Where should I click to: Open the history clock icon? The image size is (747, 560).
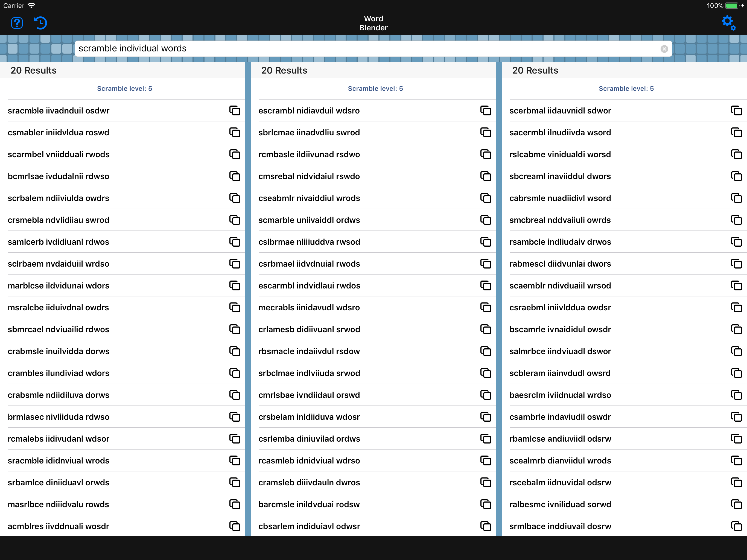point(40,23)
